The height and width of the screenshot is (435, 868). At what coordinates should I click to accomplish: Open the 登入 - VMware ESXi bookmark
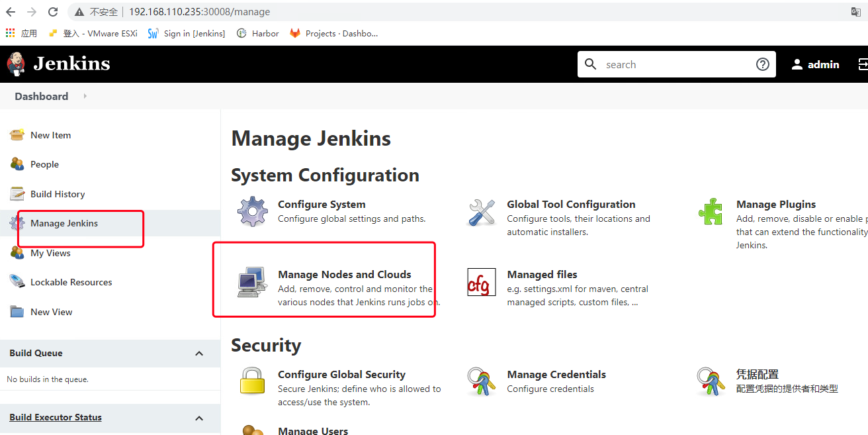tap(93, 33)
